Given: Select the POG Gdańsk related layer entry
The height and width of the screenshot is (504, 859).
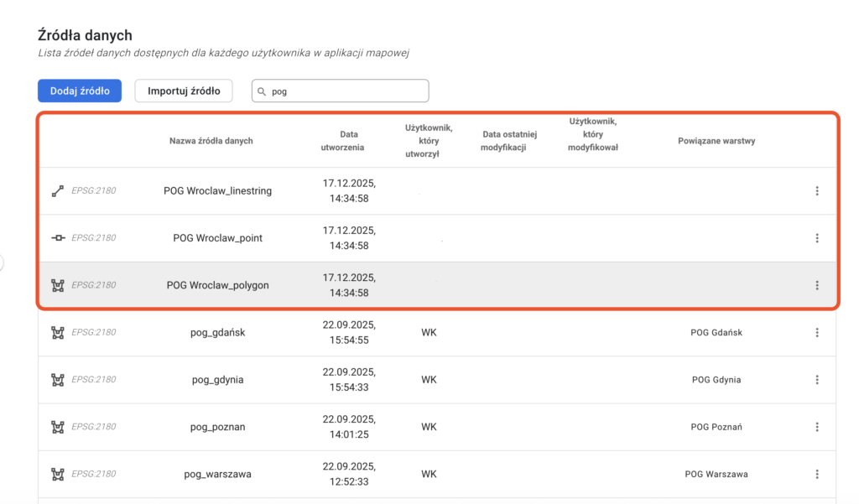Looking at the screenshot, I should pyautogui.click(x=716, y=332).
